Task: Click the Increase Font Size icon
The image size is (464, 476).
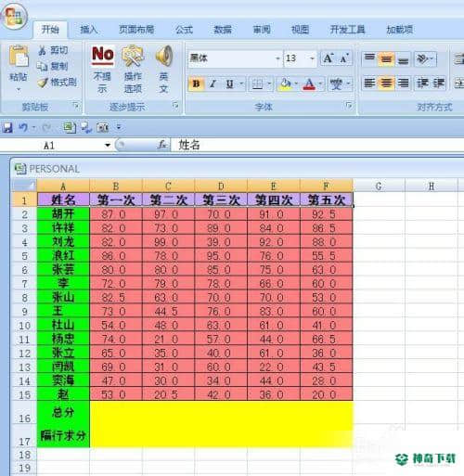Action: (328, 58)
